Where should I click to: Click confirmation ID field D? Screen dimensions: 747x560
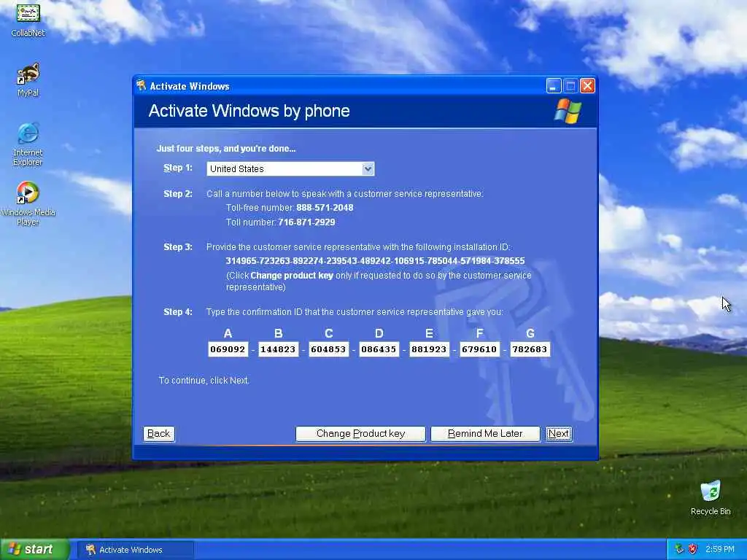(379, 349)
